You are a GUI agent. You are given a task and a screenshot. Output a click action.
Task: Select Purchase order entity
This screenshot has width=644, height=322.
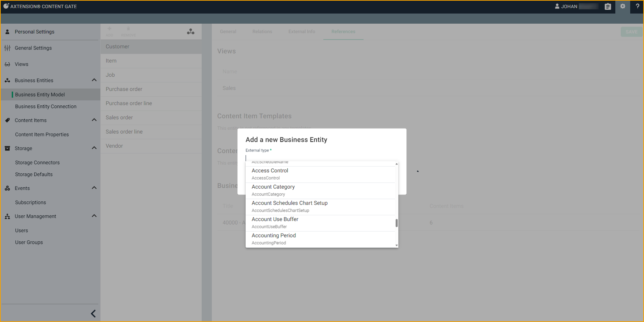[x=151, y=89]
